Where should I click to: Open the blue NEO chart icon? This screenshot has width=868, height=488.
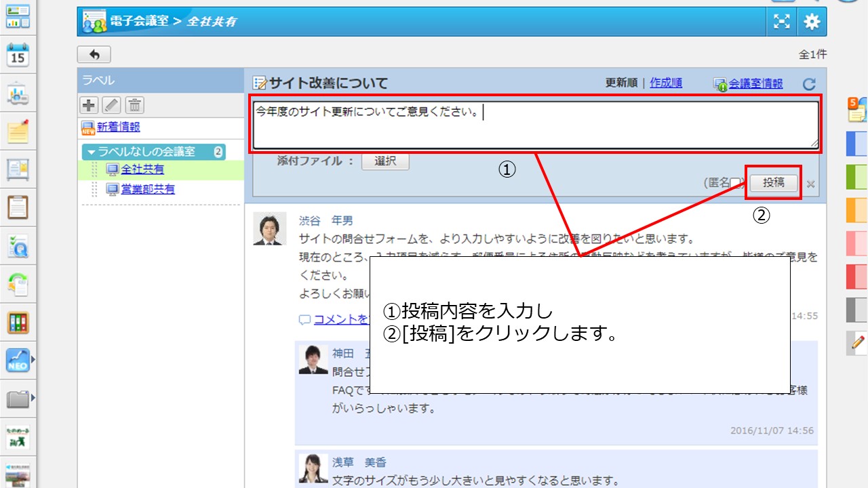point(17,361)
